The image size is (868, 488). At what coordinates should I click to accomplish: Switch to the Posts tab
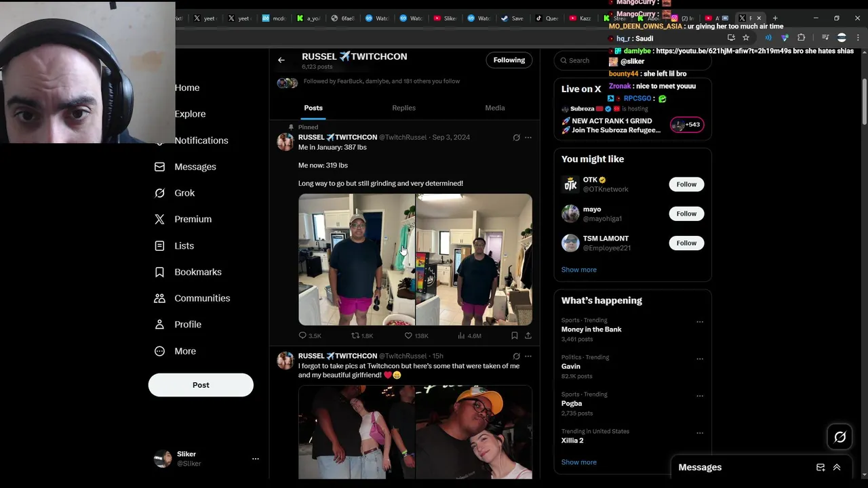click(313, 108)
